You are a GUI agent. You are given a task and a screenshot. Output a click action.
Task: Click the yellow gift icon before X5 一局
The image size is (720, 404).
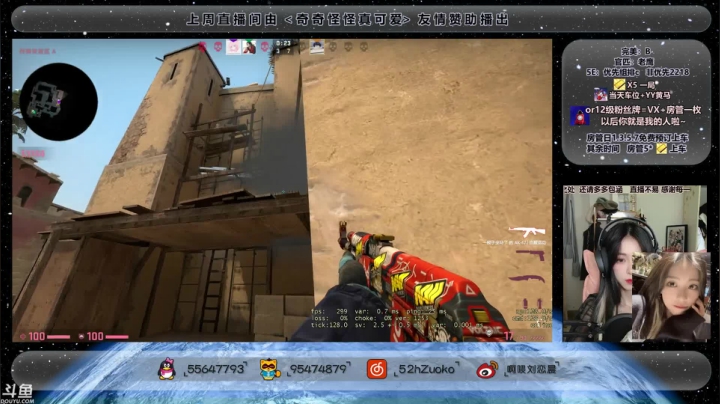(619, 84)
